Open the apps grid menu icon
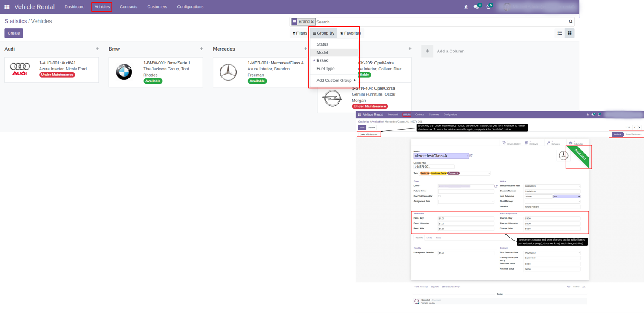The height and width of the screenshot is (313, 644). pyautogui.click(x=7, y=7)
